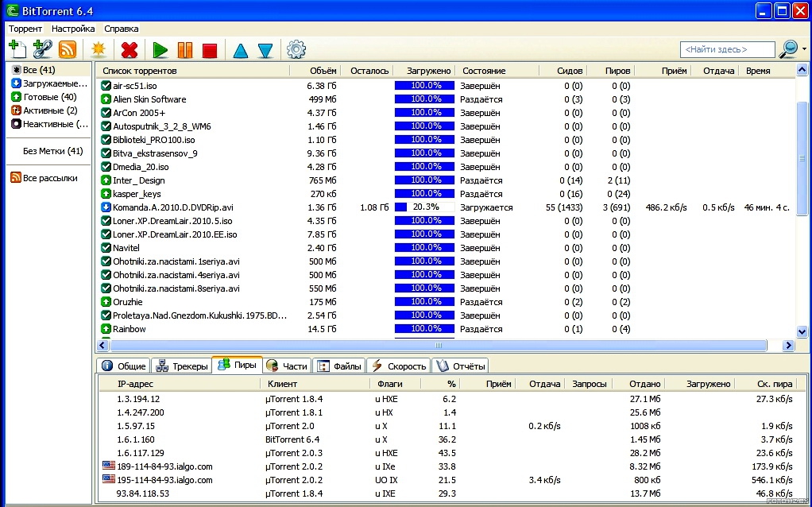Switch to the Пиры tab
Screen dimensions: 812x507
[x=238, y=365]
